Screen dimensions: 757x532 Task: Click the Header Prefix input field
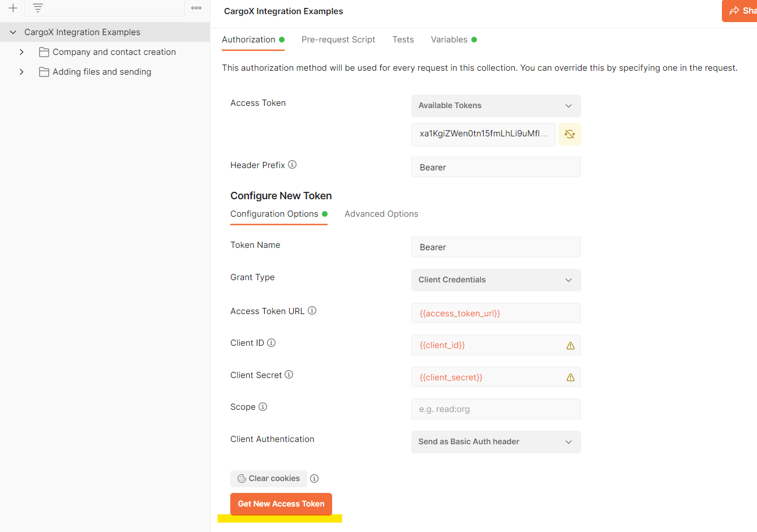click(496, 167)
